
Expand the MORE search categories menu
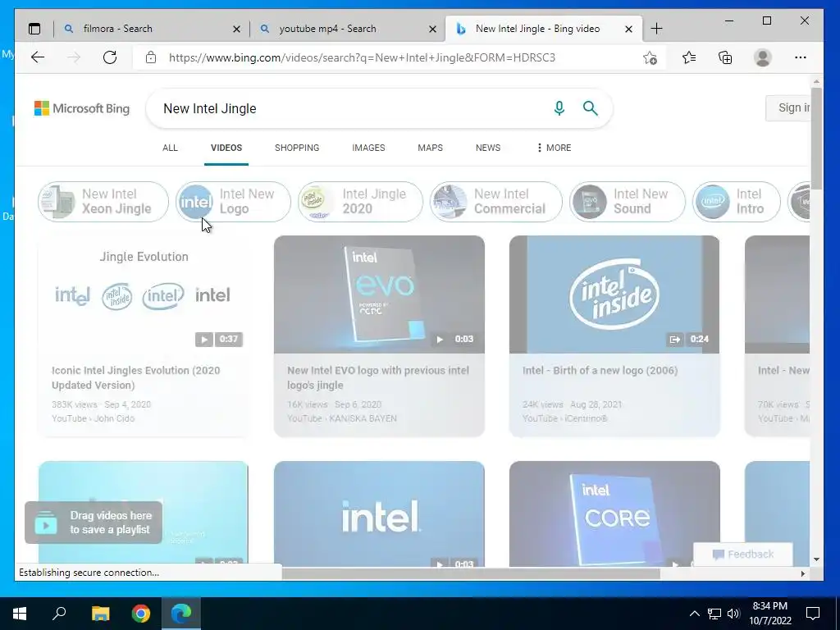(x=554, y=148)
